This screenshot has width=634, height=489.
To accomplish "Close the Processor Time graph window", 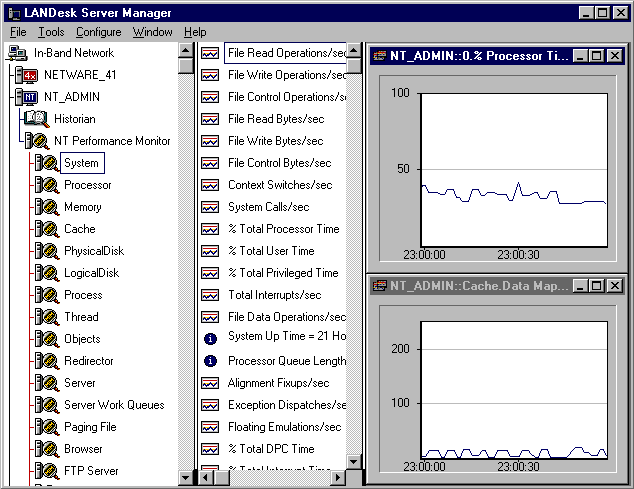I will coord(615,55).
